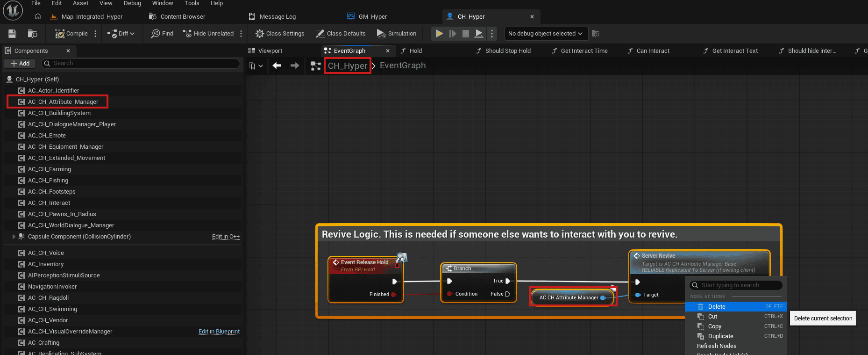Choose Delete in context menu
This screenshot has height=355, width=868.
click(x=736, y=307)
